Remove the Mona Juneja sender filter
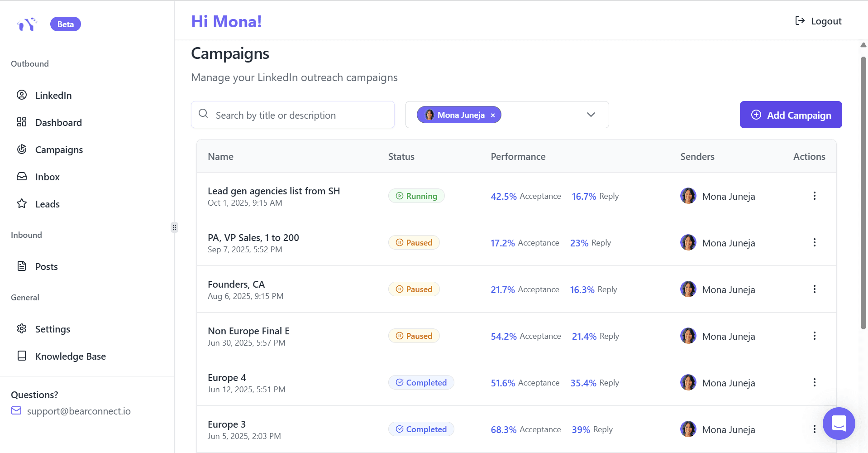This screenshot has height=453, width=868. click(x=492, y=115)
